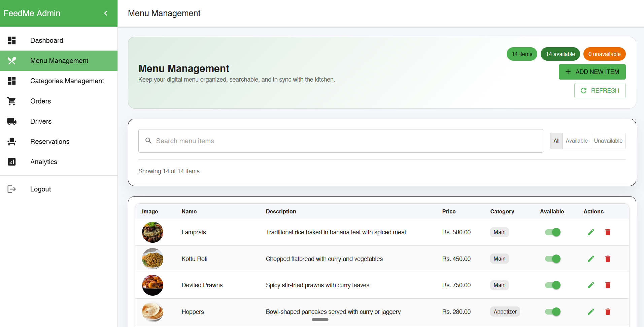Turn off the Hoppers availability switch
This screenshot has width=644, height=327.
(553, 312)
